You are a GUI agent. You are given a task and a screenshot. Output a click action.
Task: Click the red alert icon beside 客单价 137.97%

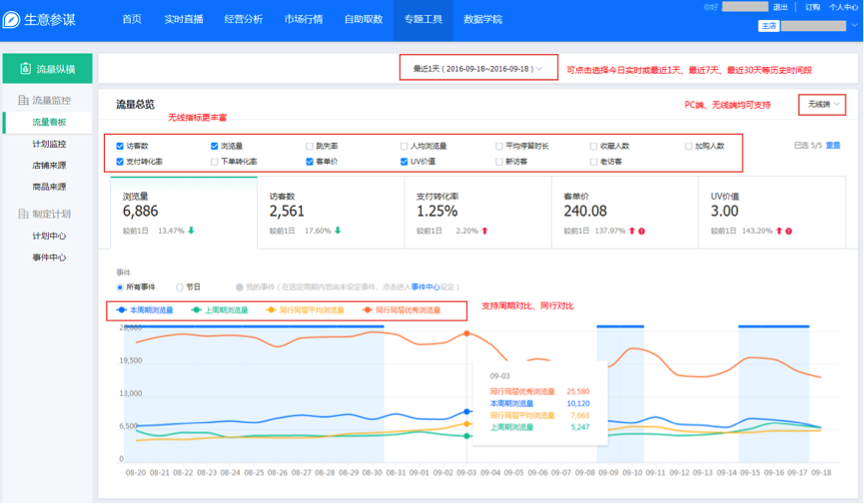coord(639,231)
